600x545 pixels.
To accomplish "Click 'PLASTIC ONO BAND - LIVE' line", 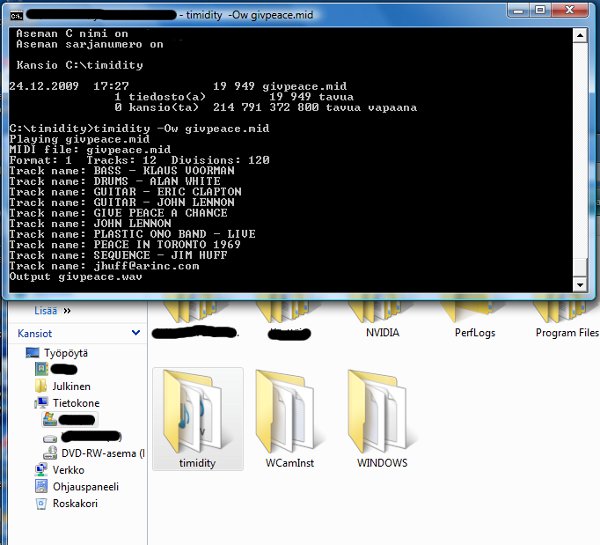I will [x=132, y=234].
